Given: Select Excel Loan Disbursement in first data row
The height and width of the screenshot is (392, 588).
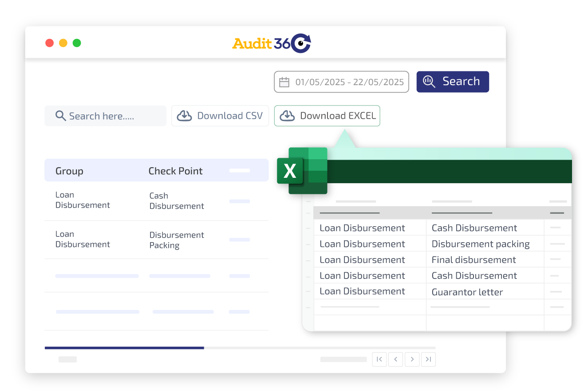Looking at the screenshot, I should (x=370, y=228).
